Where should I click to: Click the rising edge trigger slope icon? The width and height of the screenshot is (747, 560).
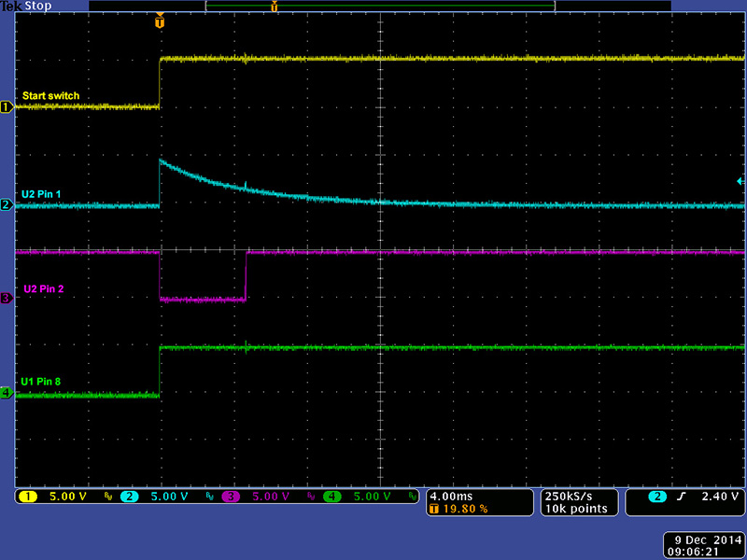pos(682,497)
